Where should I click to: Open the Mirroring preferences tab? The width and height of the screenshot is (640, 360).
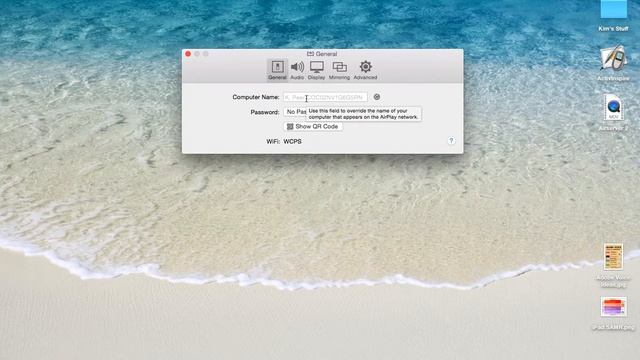pos(339,70)
